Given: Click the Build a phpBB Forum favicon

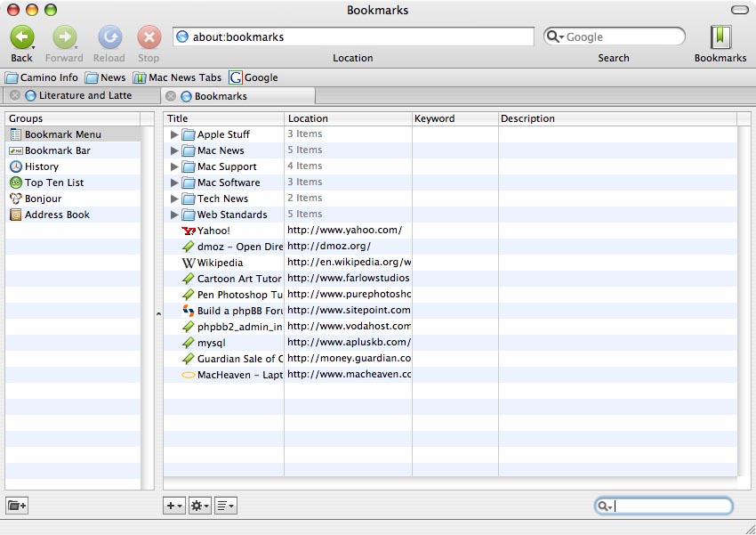Looking at the screenshot, I should coord(188,311).
